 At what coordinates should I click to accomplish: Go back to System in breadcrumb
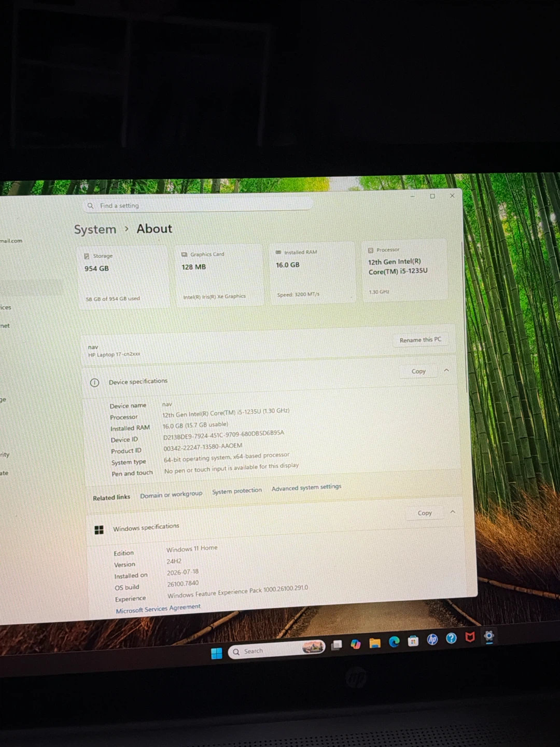[x=95, y=229]
